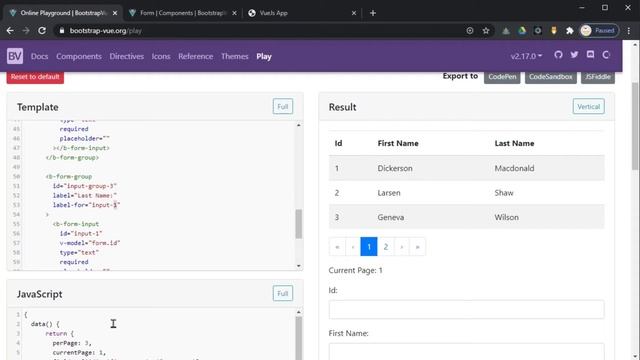Close the Form Components tab

pyautogui.click(x=234, y=13)
